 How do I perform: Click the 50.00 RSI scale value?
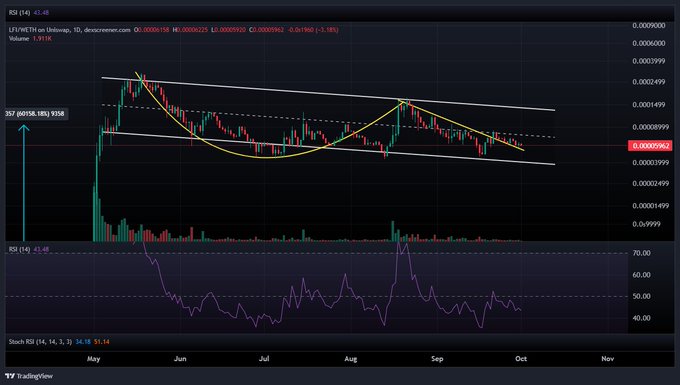click(641, 296)
